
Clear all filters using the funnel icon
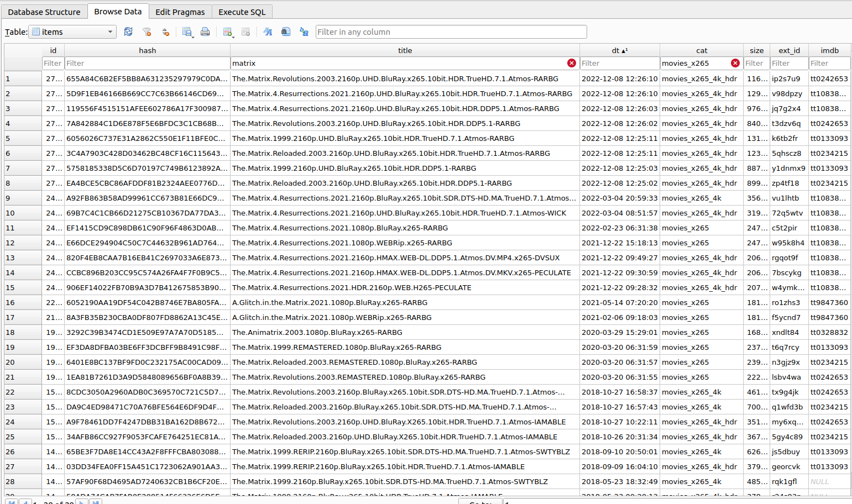click(147, 32)
